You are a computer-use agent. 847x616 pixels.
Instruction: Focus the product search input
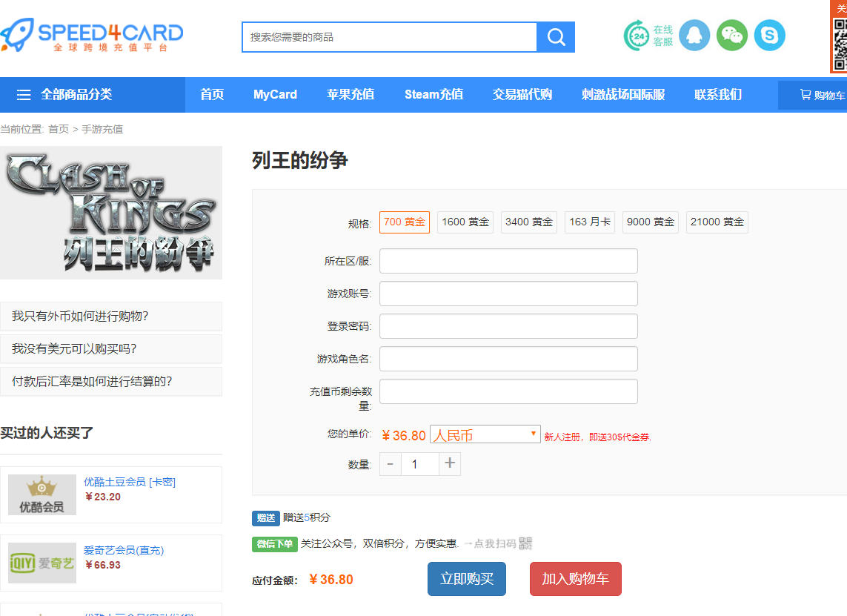390,37
